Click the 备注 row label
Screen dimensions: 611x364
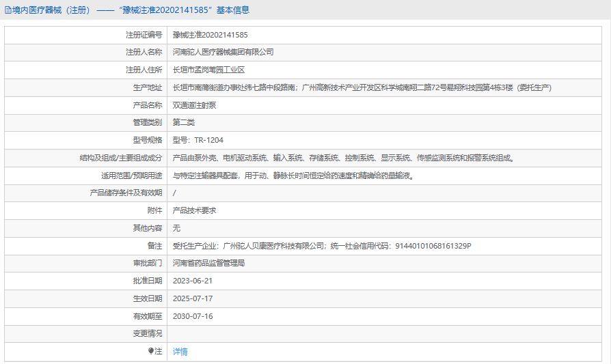point(154,246)
